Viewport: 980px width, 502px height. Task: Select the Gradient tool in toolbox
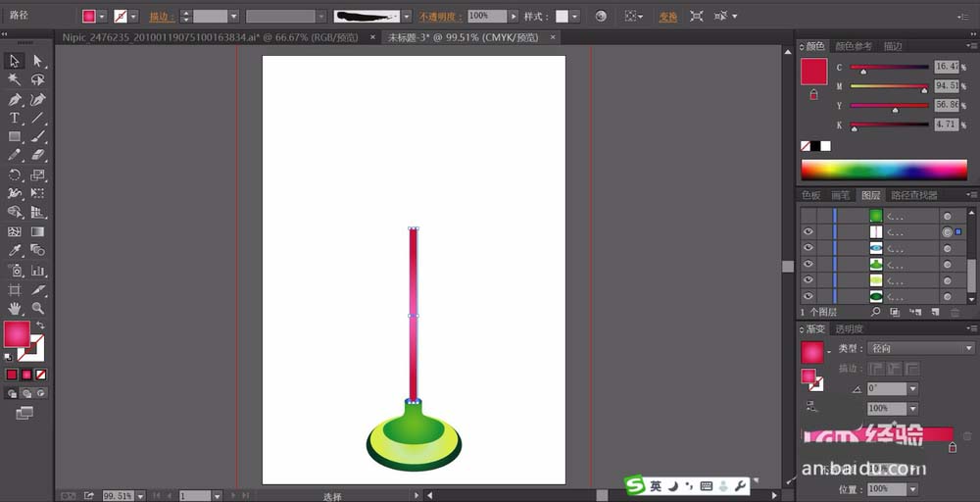pos(37,232)
